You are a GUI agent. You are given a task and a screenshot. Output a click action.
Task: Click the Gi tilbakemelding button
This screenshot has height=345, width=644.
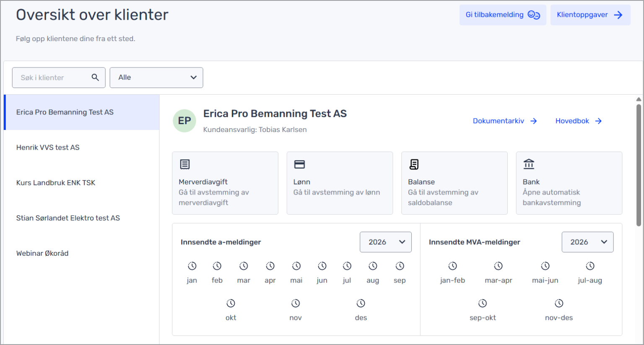502,15
